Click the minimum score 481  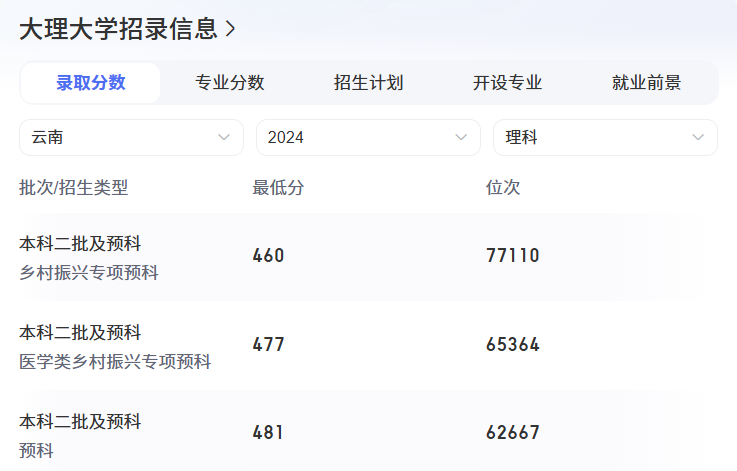click(268, 432)
